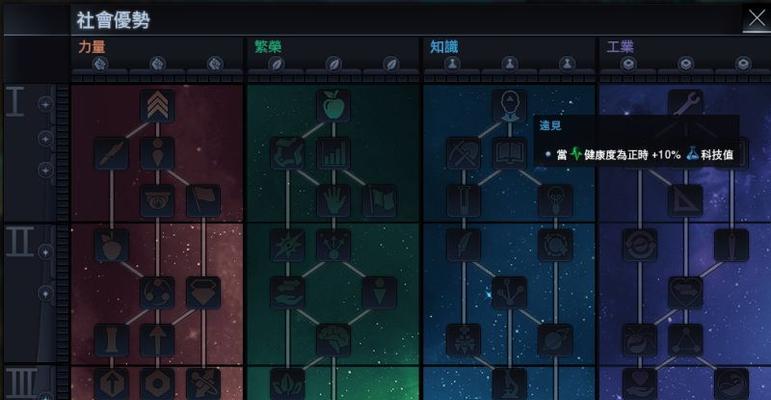The height and width of the screenshot is (400, 771).
Task: Select the green flag perk node
Action: click(380, 201)
